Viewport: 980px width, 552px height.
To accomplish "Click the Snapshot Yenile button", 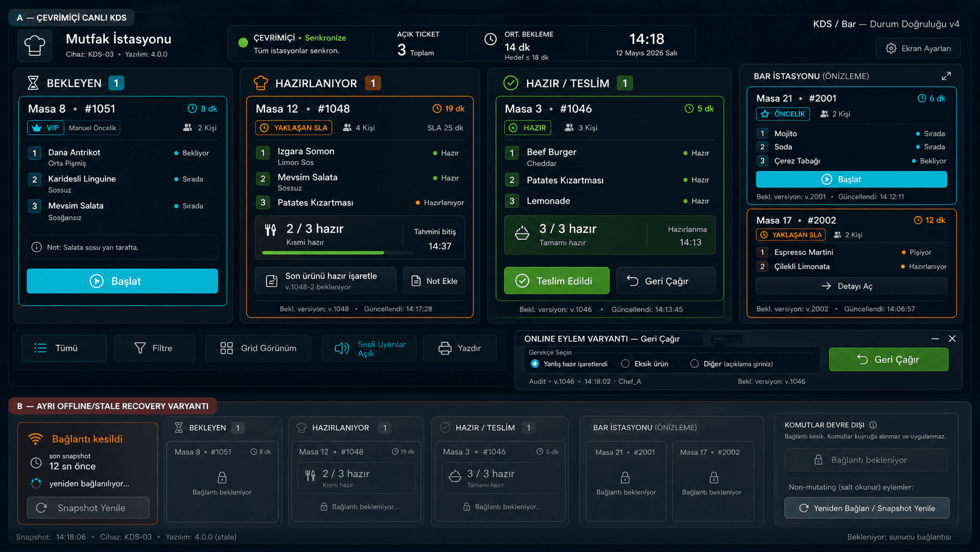I will pos(88,508).
